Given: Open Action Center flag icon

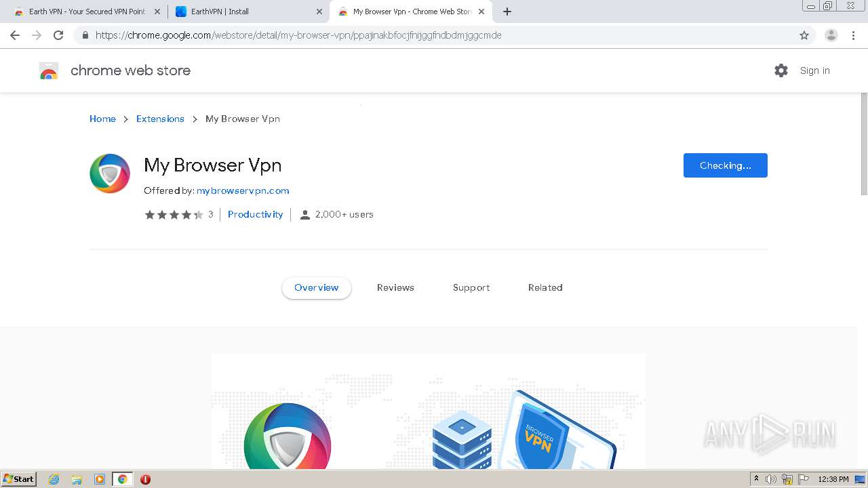Looking at the screenshot, I should click(x=804, y=479).
